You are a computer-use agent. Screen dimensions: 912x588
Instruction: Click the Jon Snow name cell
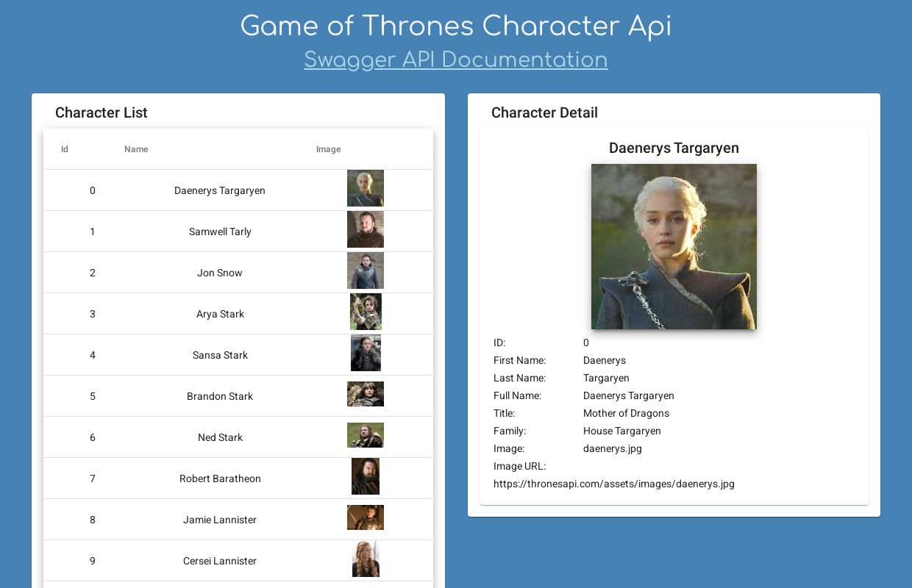coord(220,273)
